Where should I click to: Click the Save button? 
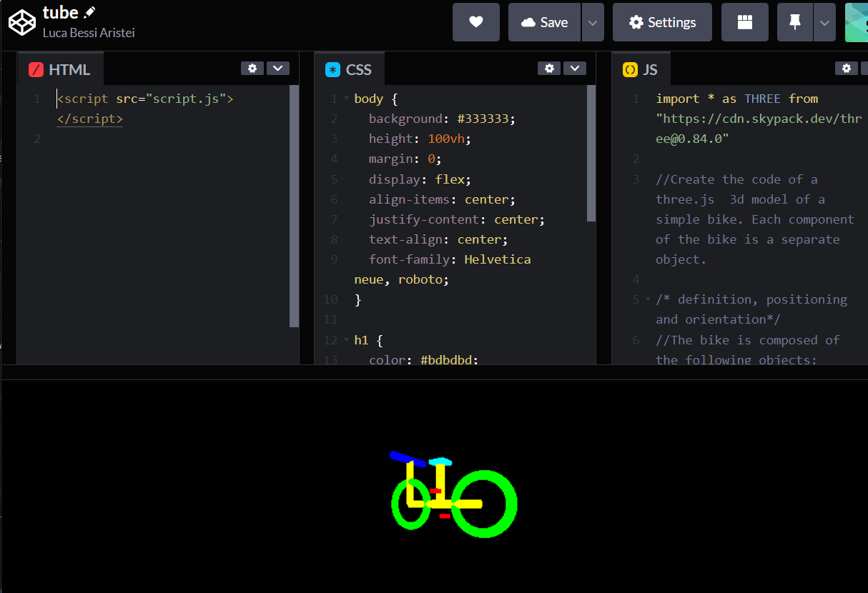545,22
